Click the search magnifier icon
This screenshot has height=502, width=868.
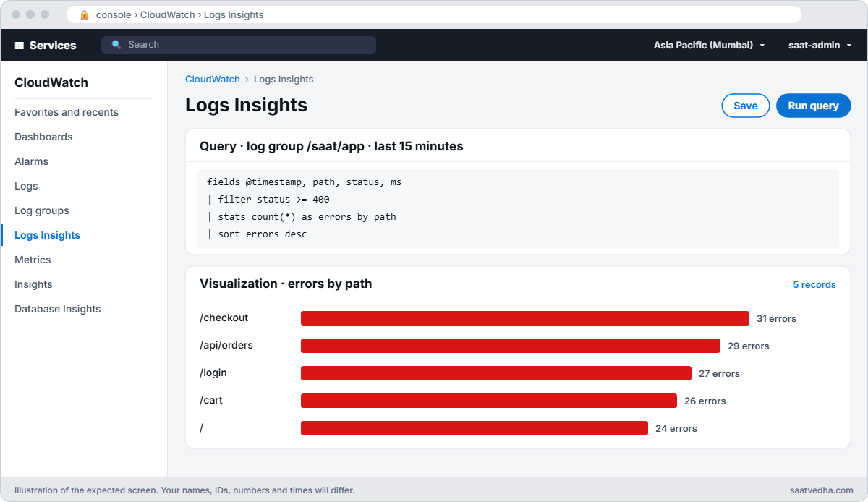116,45
